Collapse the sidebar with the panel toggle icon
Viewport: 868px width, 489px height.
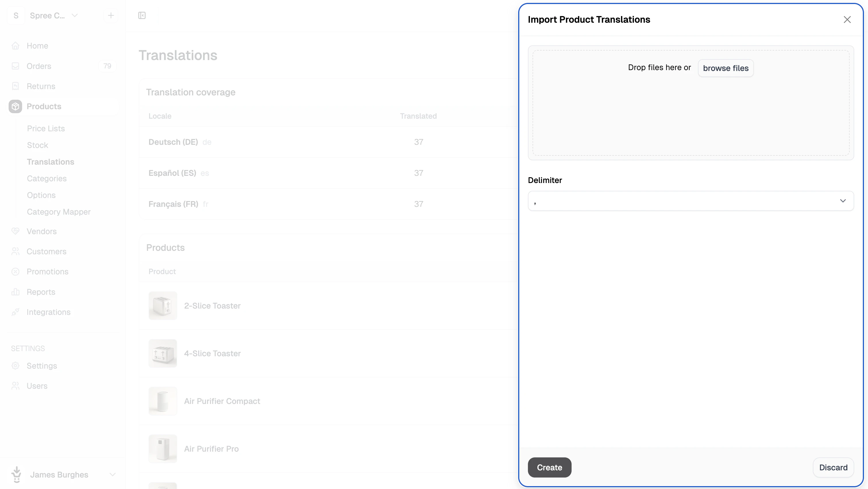point(142,16)
